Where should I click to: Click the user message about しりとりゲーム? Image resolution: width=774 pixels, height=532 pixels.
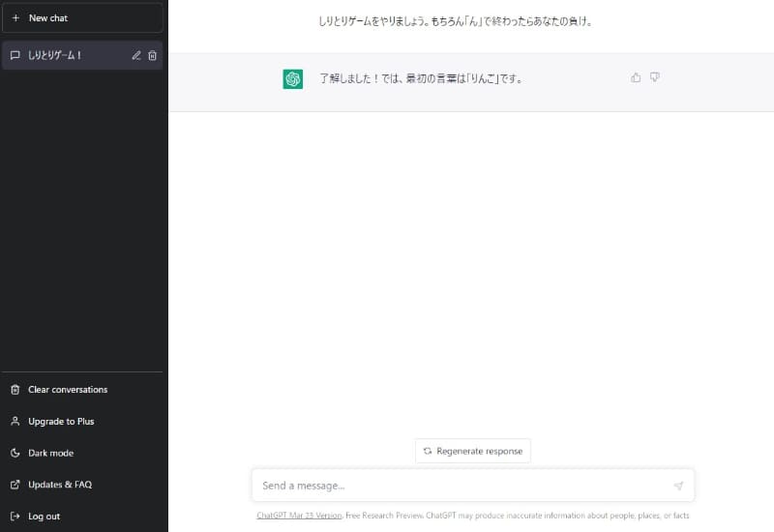pyautogui.click(x=455, y=21)
